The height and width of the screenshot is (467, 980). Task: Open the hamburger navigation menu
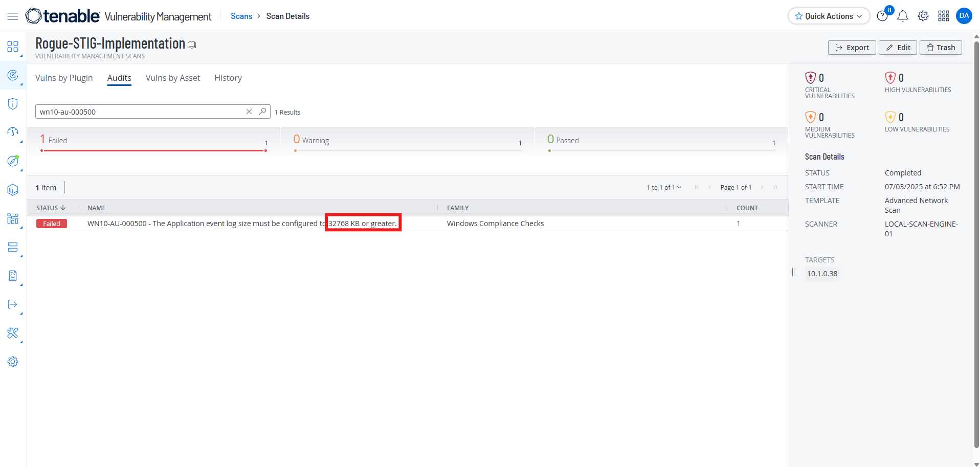tap(13, 16)
